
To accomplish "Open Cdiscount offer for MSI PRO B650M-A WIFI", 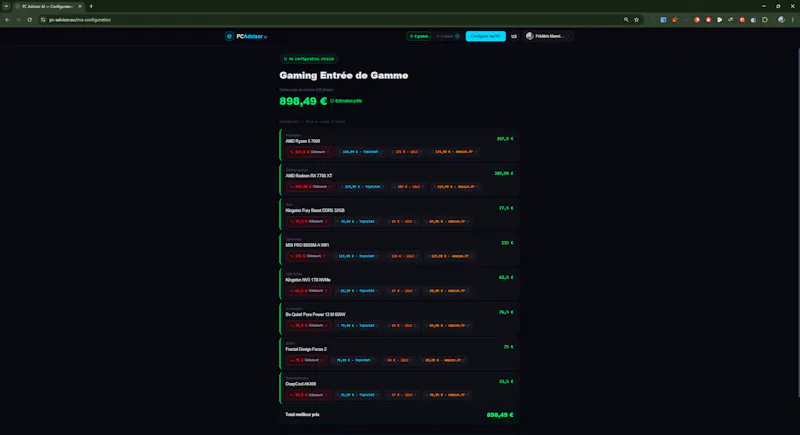I will pyautogui.click(x=307, y=256).
